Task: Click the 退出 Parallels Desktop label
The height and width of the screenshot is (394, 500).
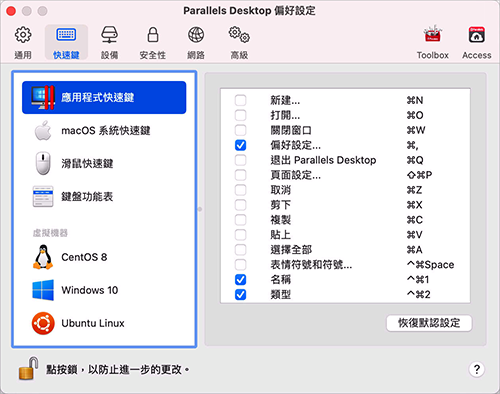Action: click(x=323, y=160)
